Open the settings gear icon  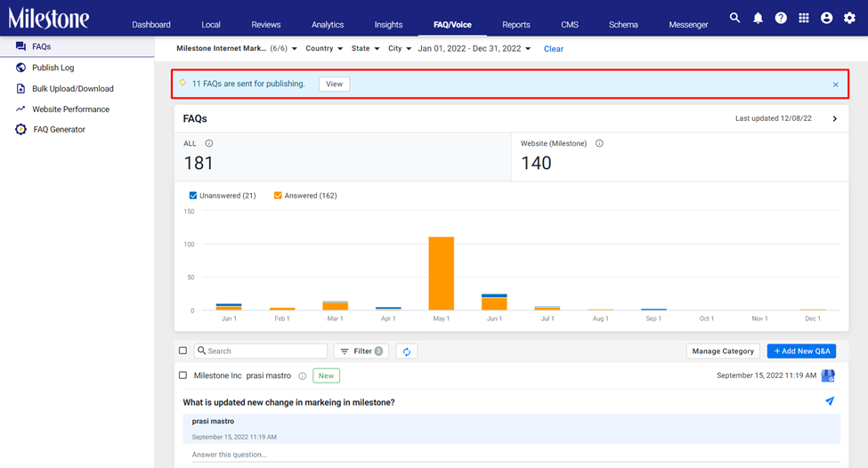click(x=849, y=19)
